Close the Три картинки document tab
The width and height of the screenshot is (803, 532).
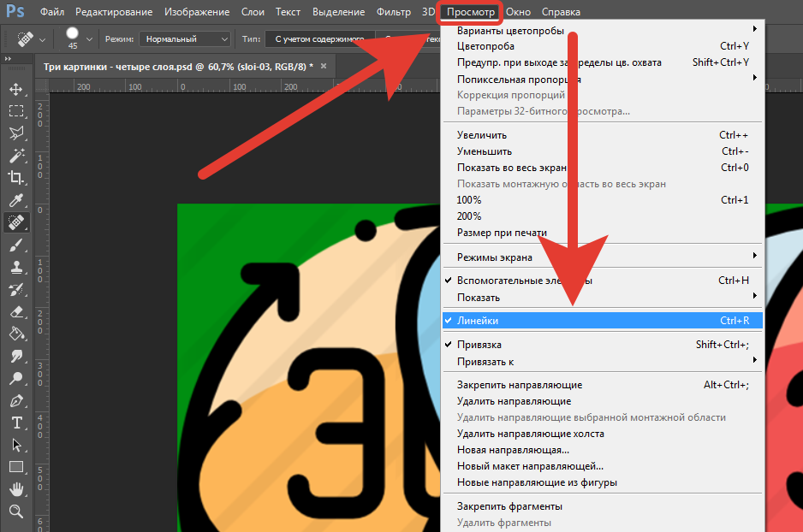pyautogui.click(x=324, y=66)
